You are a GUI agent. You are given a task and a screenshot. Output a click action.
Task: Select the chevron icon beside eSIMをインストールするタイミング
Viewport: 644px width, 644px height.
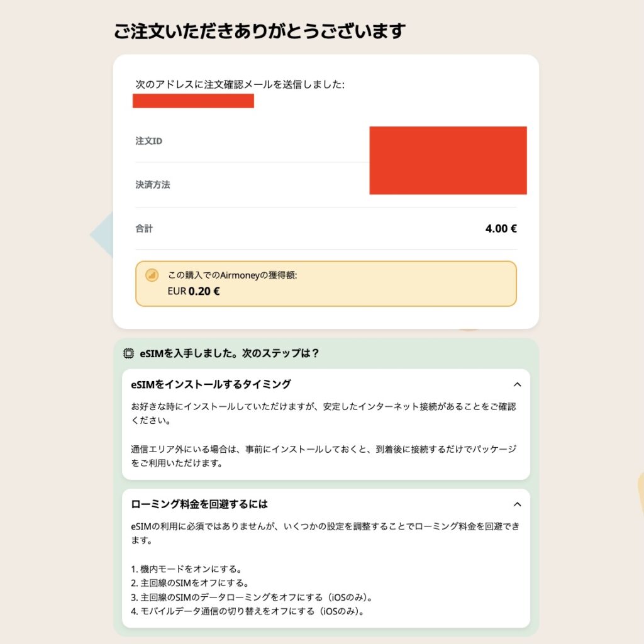[x=517, y=385]
